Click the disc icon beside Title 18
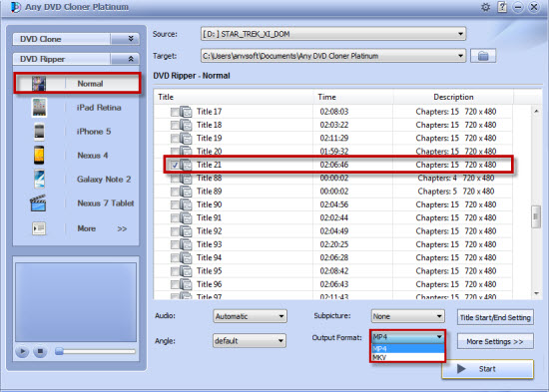Image resolution: width=549 pixels, height=392 pixels. click(186, 125)
